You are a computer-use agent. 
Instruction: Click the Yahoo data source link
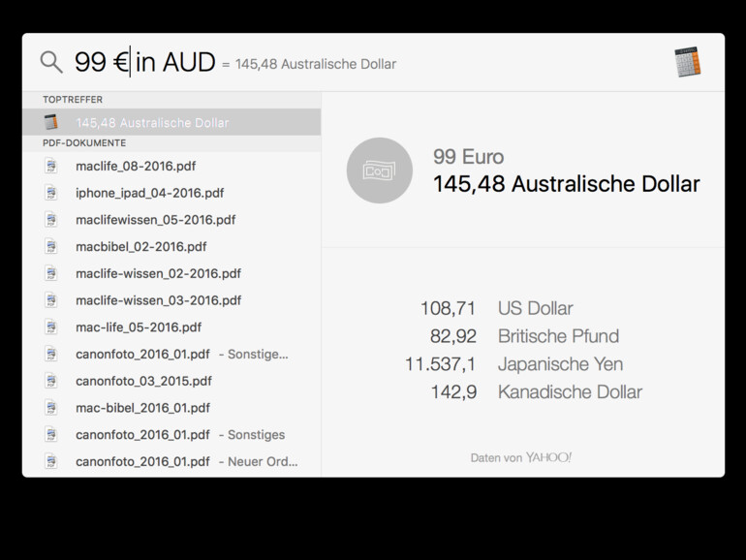(x=548, y=457)
